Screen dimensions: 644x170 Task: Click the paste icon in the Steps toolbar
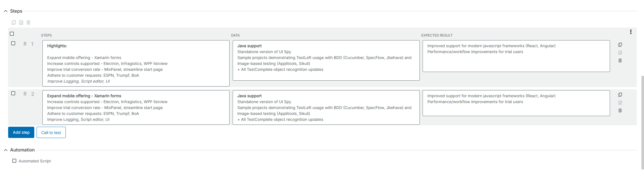(x=21, y=22)
